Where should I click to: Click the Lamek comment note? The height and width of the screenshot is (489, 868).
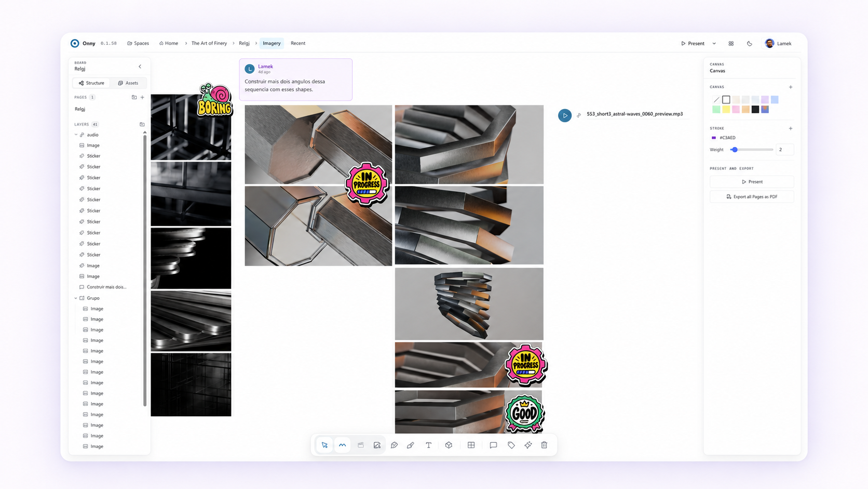tap(296, 80)
